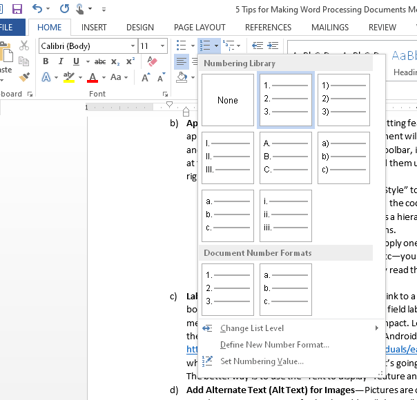
Task: Toggle Italic formatting
Action: [61, 61]
